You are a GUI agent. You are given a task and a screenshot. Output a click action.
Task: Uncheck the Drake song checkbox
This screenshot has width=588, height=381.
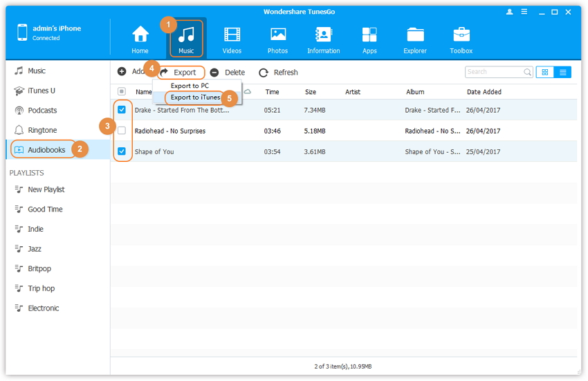(122, 110)
